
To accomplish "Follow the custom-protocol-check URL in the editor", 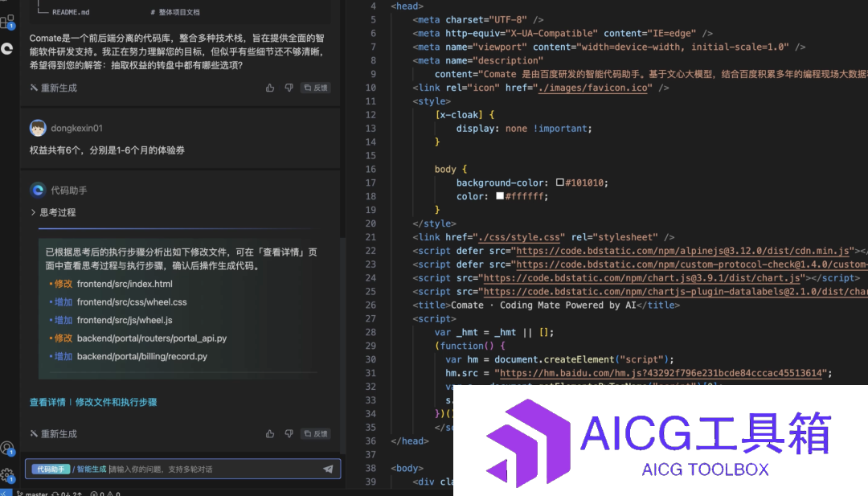I will click(x=692, y=264).
